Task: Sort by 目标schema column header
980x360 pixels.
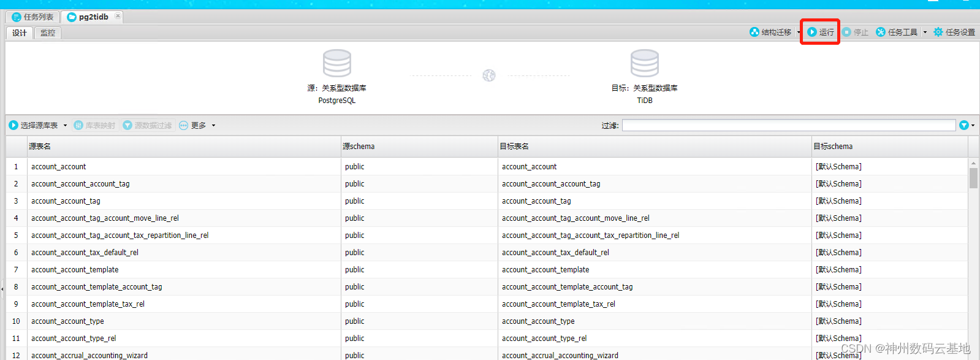Action: pyautogui.click(x=890, y=147)
